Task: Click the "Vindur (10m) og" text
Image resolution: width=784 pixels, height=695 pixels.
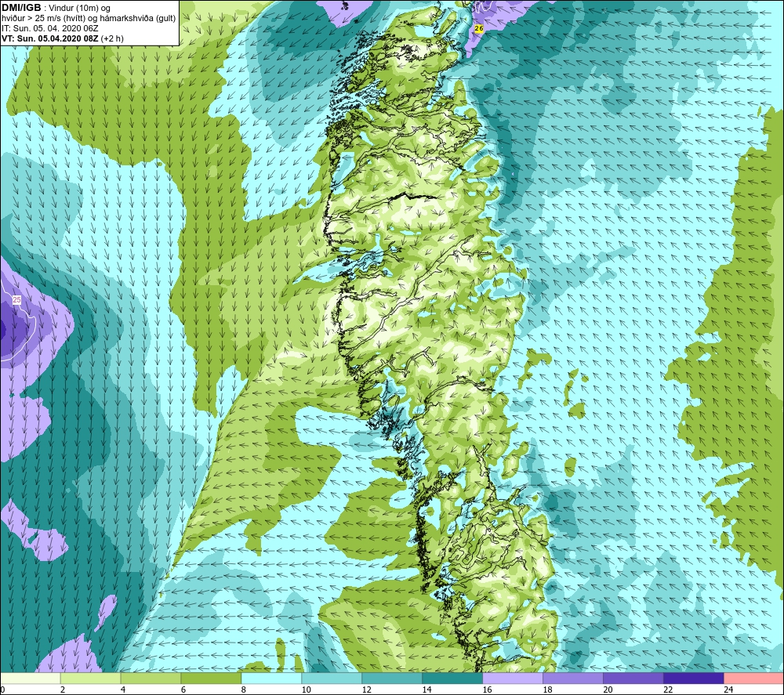Action: (80, 8)
